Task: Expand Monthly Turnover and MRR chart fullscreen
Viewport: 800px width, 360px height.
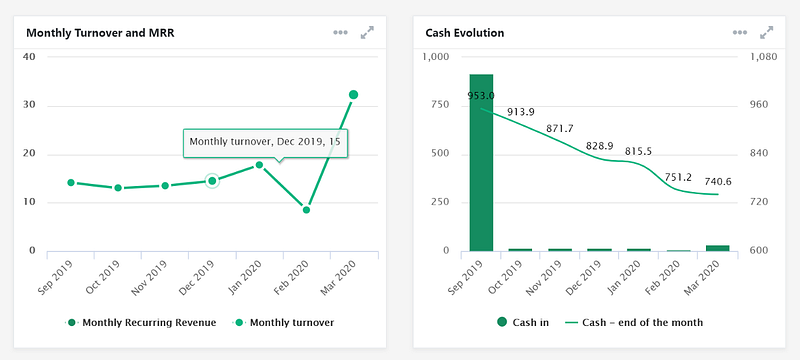Action: pyautogui.click(x=367, y=33)
